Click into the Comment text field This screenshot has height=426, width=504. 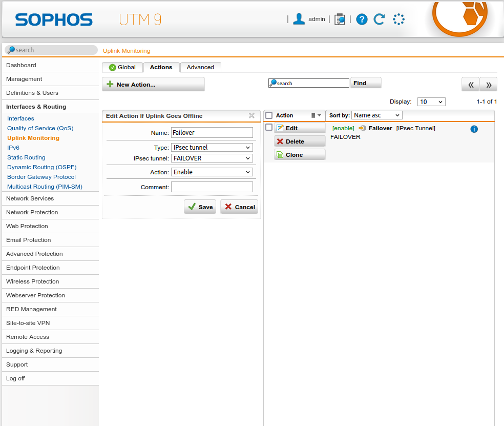212,187
